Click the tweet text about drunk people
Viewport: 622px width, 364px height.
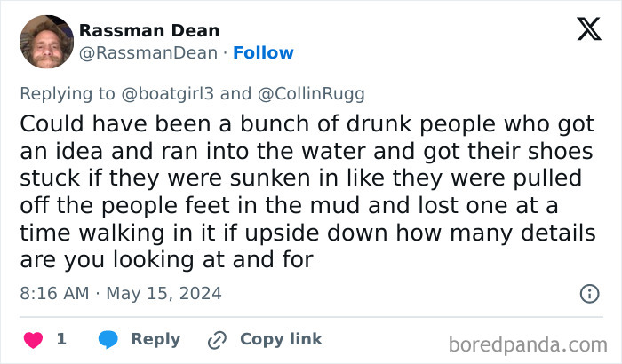coord(302,191)
